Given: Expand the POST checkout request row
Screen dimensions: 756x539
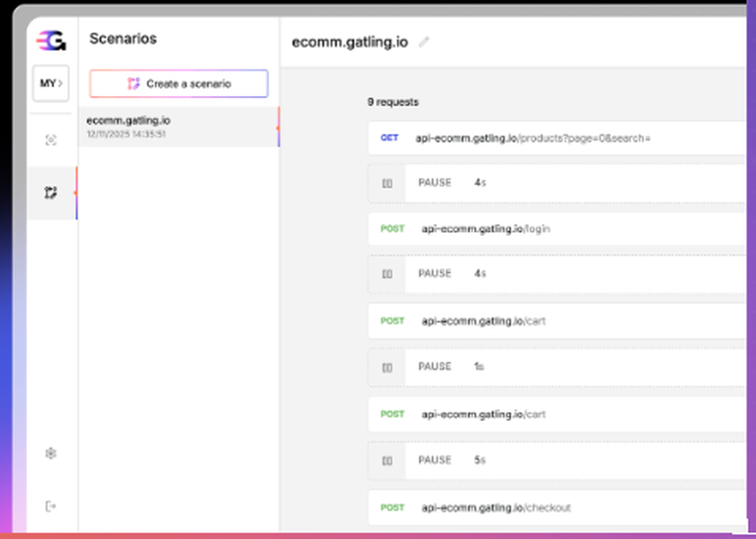Looking at the screenshot, I should [x=529, y=507].
